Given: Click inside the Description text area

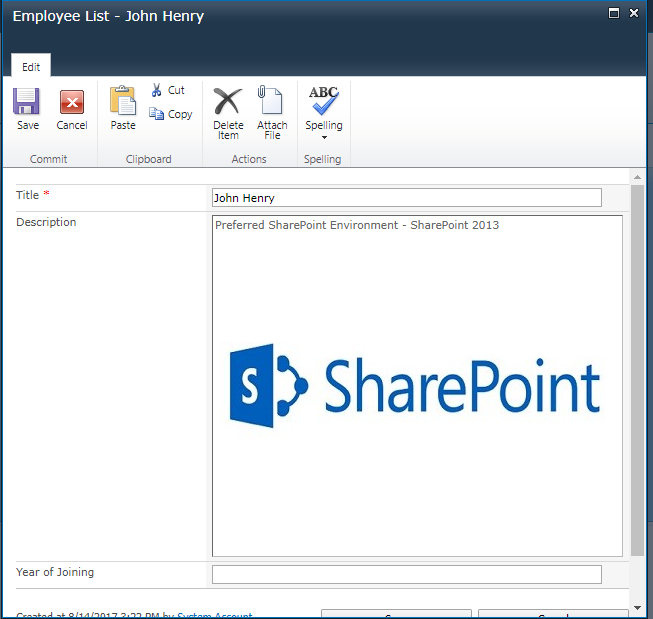Looking at the screenshot, I should 417,386.
